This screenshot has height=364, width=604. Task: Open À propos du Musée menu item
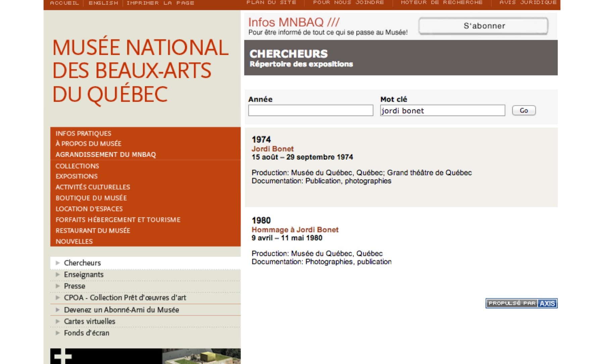(x=88, y=143)
